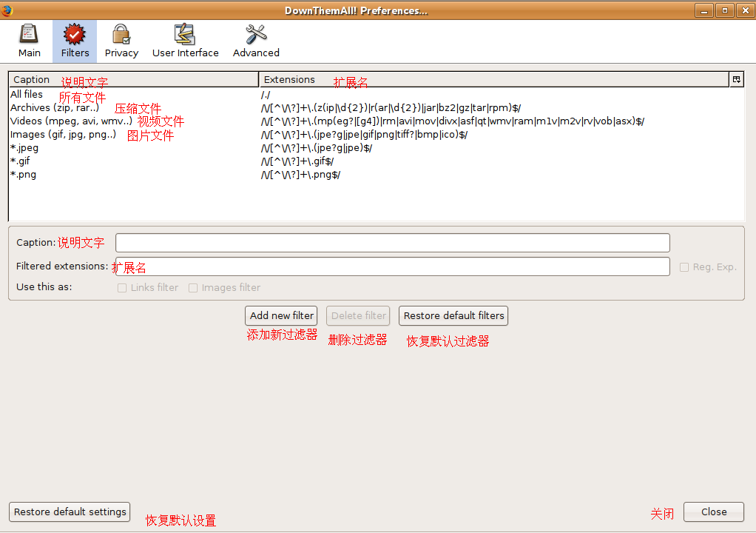This screenshot has height=533, width=756.
Task: Click the regex ending in \.gif$/
Action: pyautogui.click(x=297, y=161)
